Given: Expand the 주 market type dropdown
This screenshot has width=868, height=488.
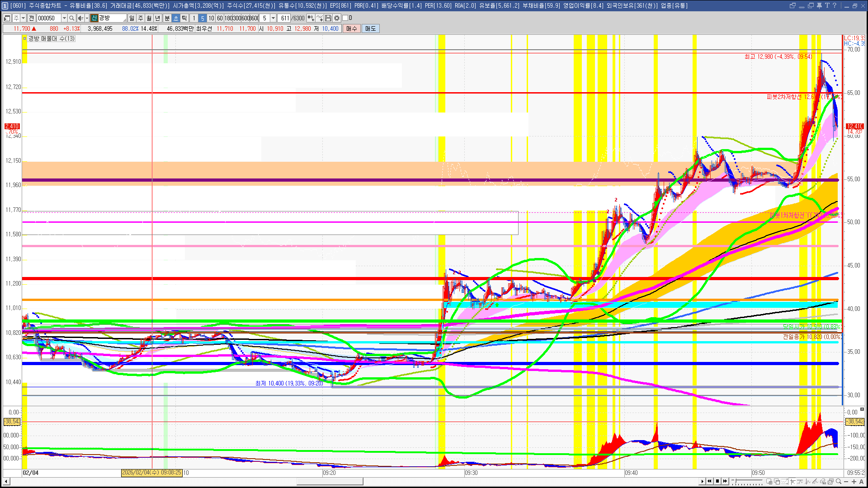Looking at the screenshot, I should [x=24, y=18].
